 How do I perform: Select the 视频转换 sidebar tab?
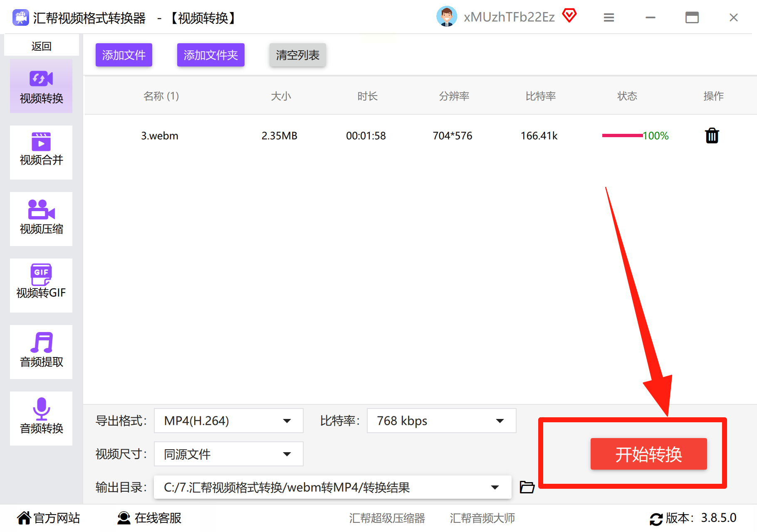(41, 86)
